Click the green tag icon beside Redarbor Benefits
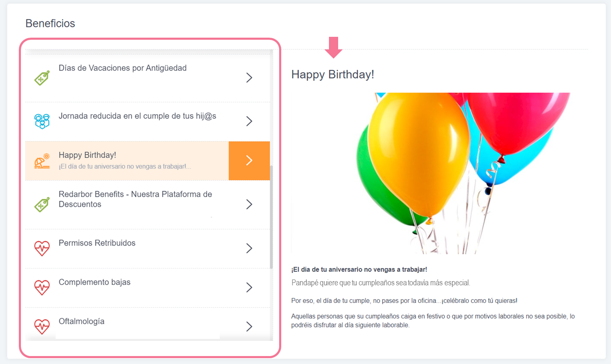This screenshot has width=611, height=364. 42,205
